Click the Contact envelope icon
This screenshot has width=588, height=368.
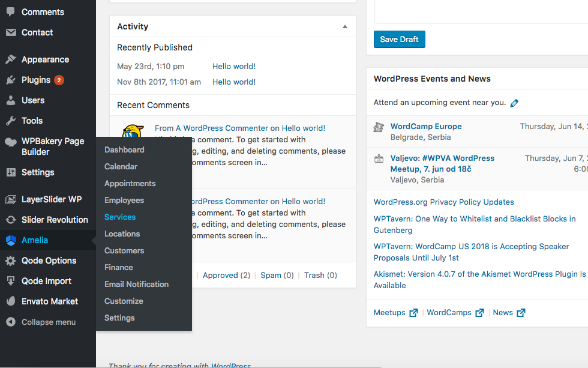pos(11,32)
